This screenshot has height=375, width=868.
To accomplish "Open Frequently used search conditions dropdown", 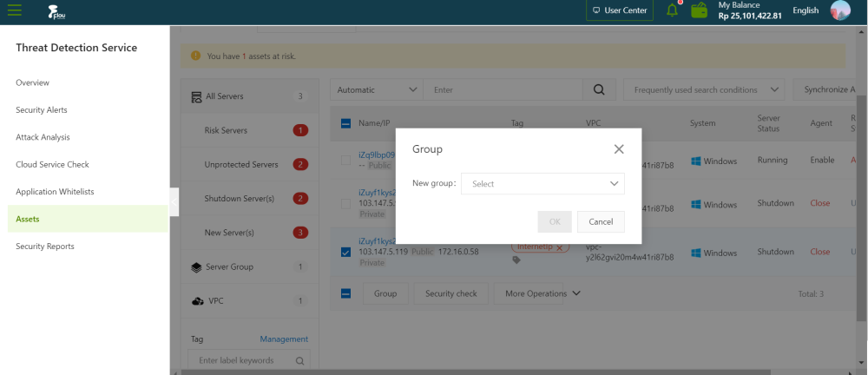I will point(704,89).
